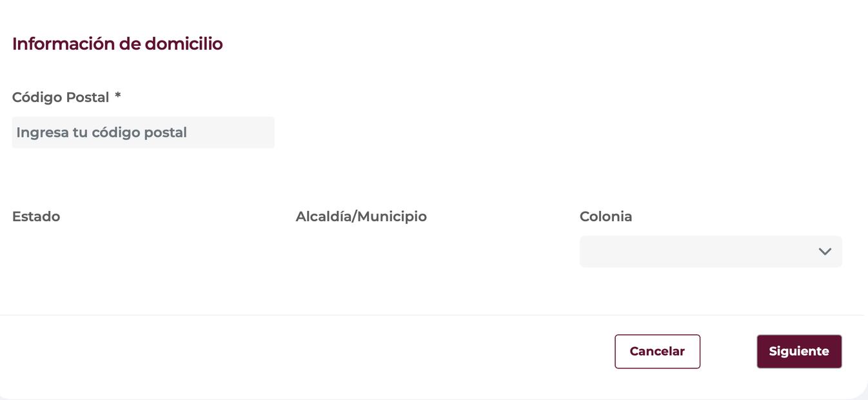Click the required asterisk beside Código Postal
This screenshot has height=400, width=868.
(x=118, y=97)
